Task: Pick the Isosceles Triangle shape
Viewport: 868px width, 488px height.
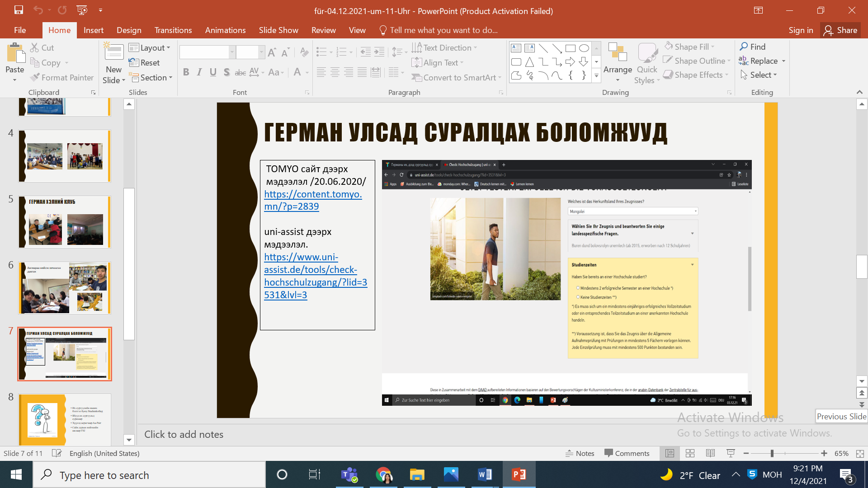Action: [x=530, y=62]
